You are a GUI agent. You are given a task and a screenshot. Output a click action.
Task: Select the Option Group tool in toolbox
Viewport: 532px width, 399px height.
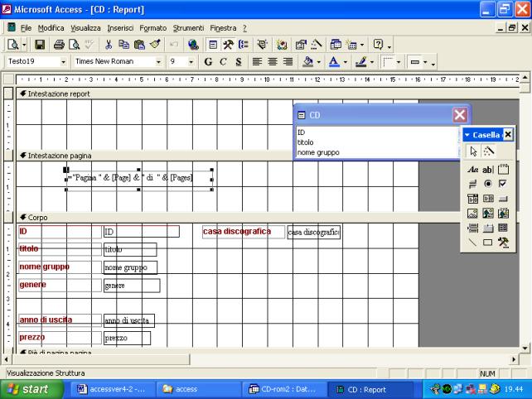click(503, 169)
